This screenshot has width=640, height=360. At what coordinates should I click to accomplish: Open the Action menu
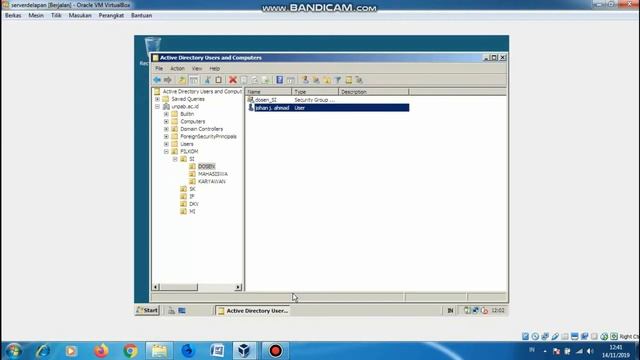click(178, 69)
